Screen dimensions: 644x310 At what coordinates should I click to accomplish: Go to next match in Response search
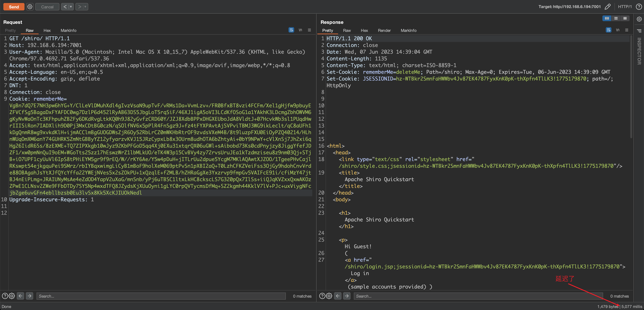coord(346,296)
